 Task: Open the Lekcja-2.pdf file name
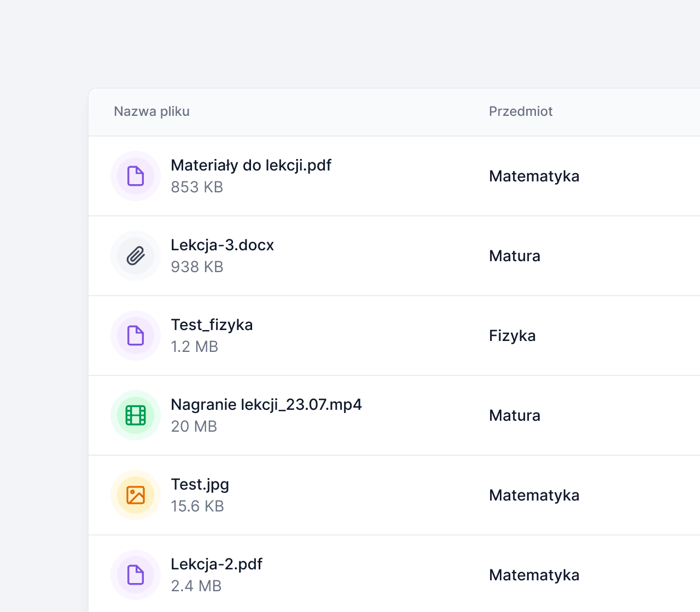[217, 564]
